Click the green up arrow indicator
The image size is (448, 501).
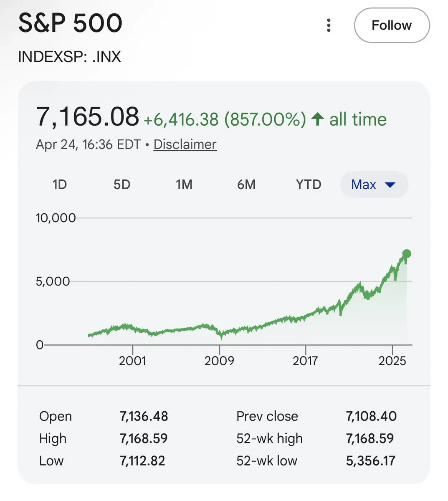coord(317,119)
